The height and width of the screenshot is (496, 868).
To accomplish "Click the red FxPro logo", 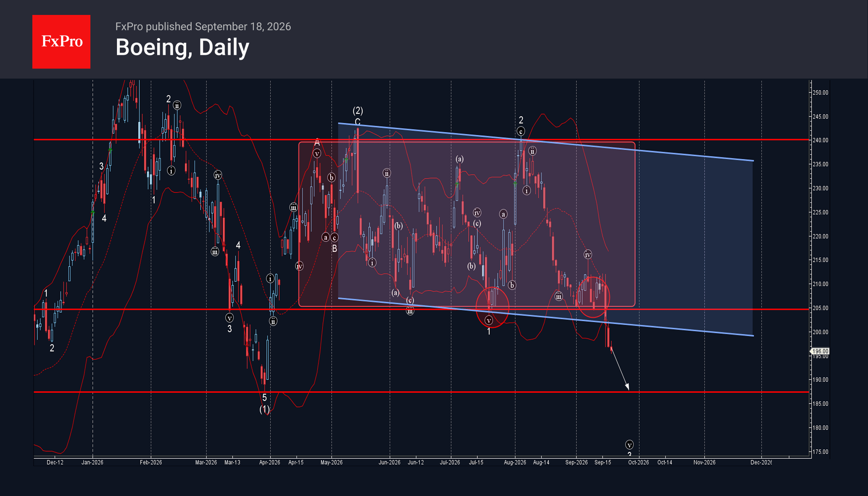I will coord(61,41).
